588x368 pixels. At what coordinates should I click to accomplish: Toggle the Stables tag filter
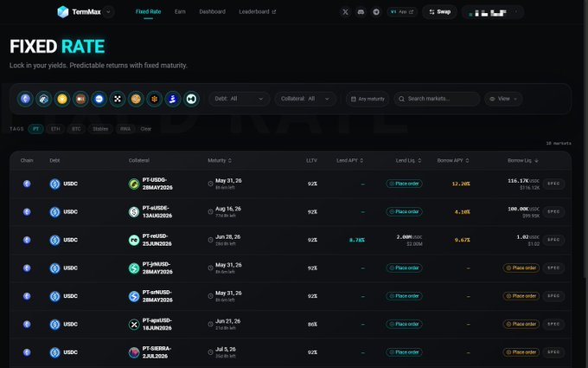pos(100,129)
